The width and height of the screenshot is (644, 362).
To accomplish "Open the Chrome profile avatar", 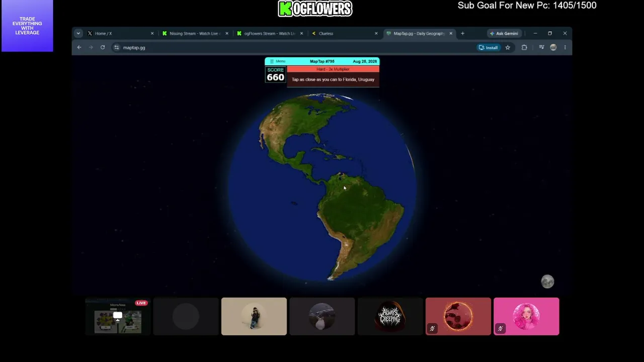I will 553,47.
